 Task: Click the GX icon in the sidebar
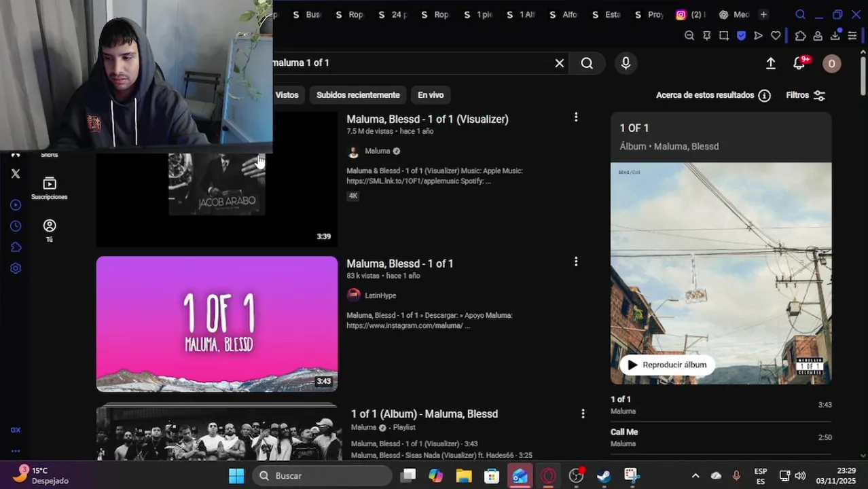point(16,430)
